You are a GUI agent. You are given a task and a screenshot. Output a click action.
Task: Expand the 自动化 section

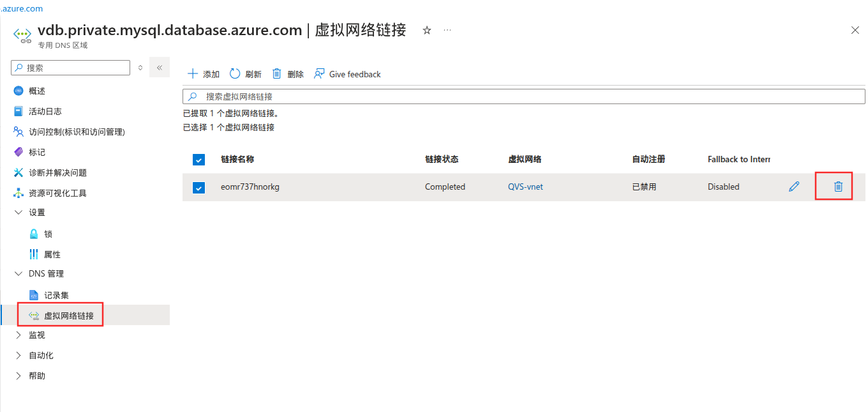pos(18,355)
